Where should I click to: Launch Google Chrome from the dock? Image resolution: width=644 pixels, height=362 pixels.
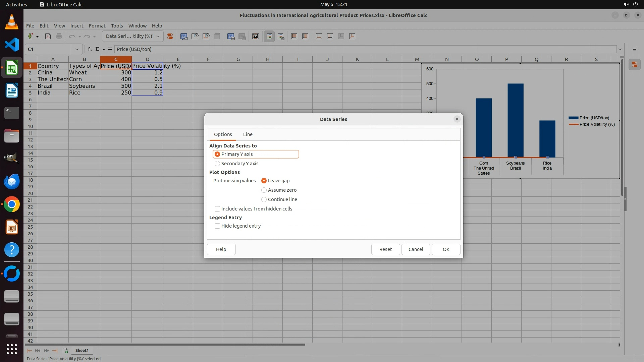(x=12, y=204)
